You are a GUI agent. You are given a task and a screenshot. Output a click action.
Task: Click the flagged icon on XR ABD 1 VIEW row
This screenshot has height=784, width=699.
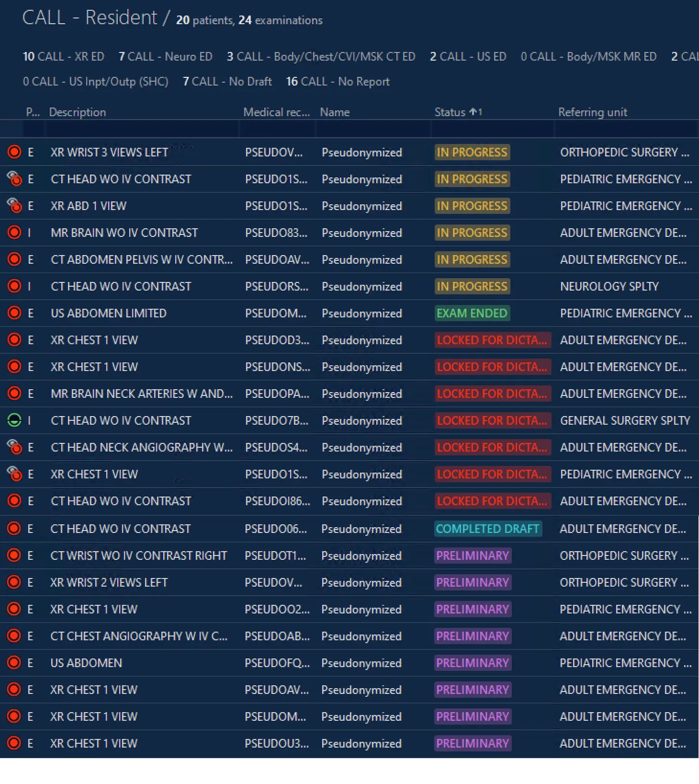[x=14, y=206]
